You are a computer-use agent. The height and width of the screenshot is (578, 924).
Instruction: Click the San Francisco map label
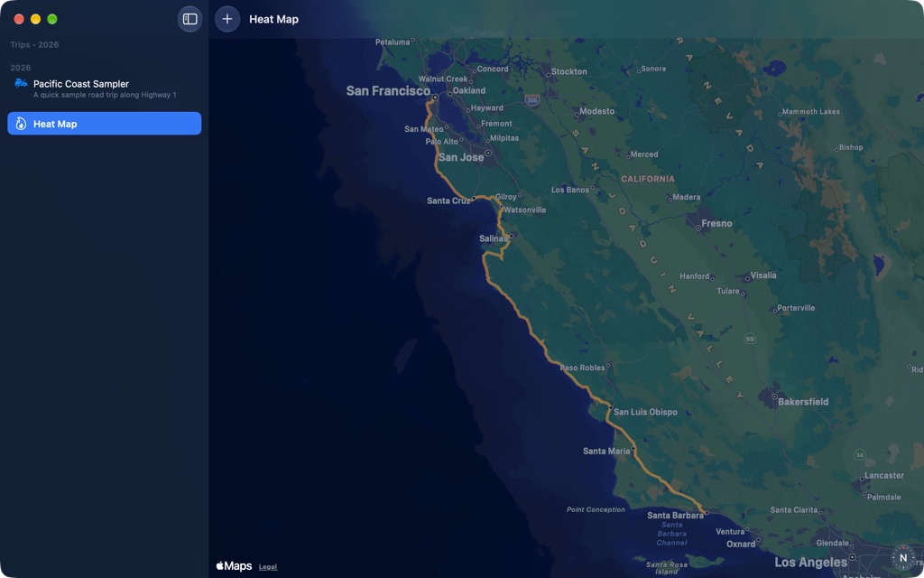pyautogui.click(x=388, y=91)
